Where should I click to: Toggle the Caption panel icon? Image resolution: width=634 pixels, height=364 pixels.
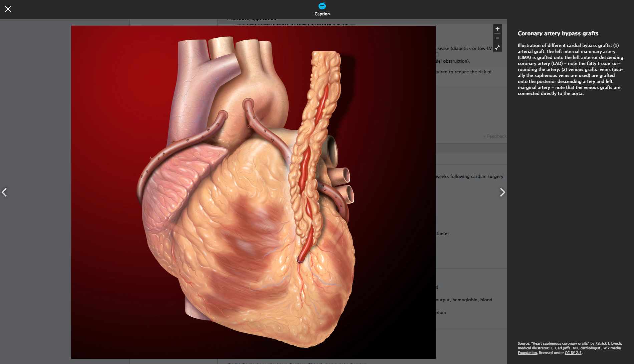(x=322, y=6)
